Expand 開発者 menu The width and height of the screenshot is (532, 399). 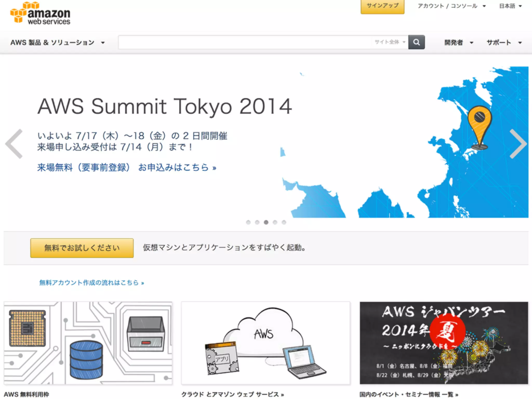(459, 43)
